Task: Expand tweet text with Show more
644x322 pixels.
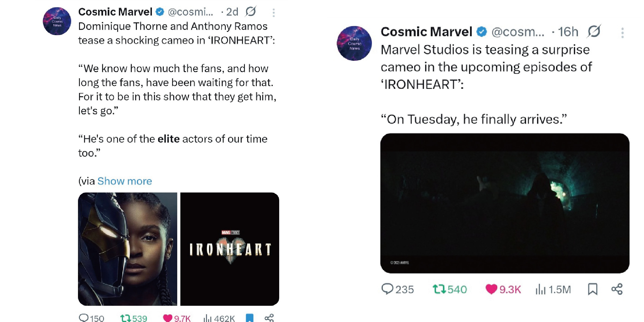Action: (x=125, y=181)
